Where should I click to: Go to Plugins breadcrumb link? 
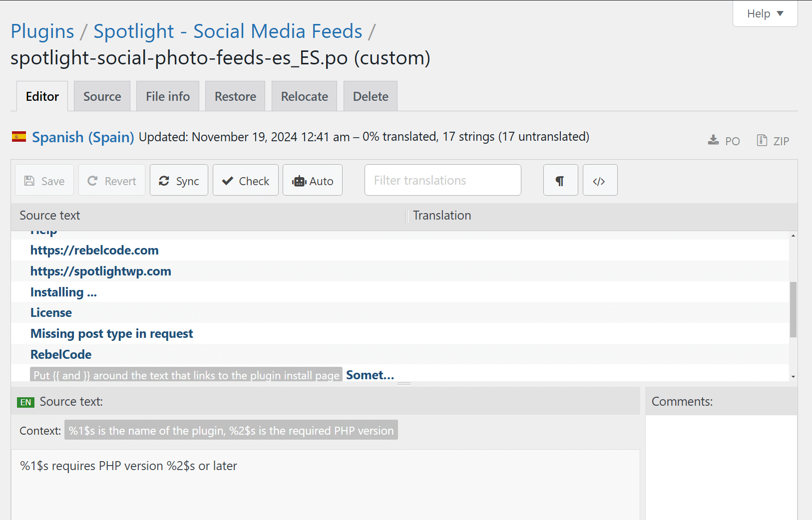pos(42,31)
